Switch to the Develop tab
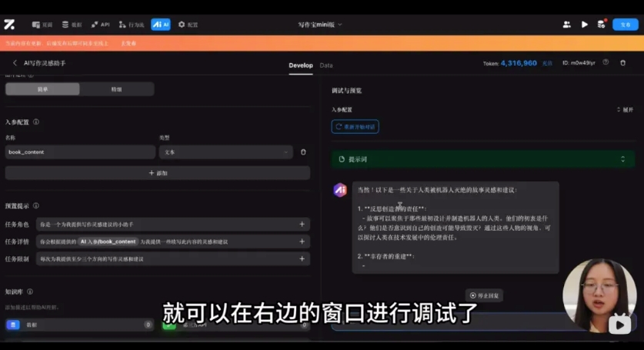 click(301, 65)
